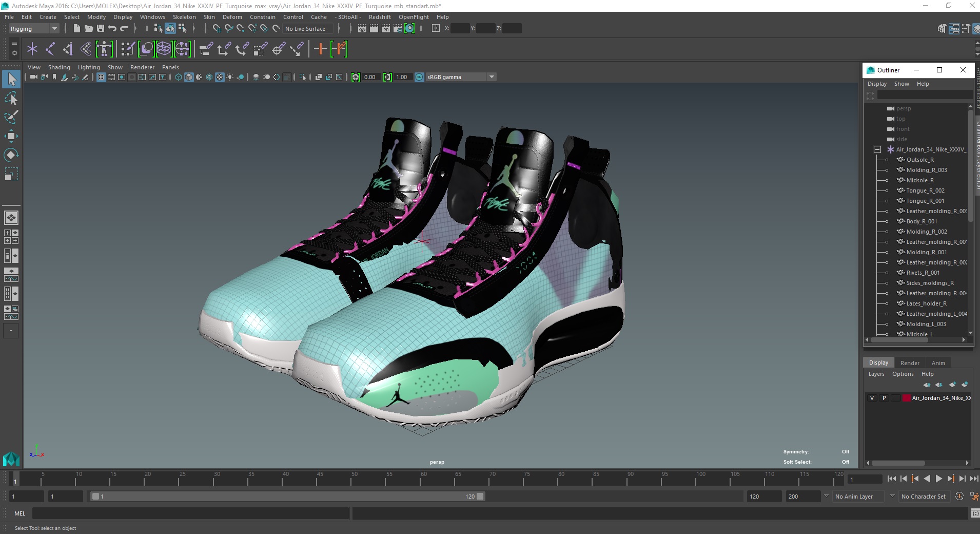Toggle layer visibility V box

[x=872, y=398]
